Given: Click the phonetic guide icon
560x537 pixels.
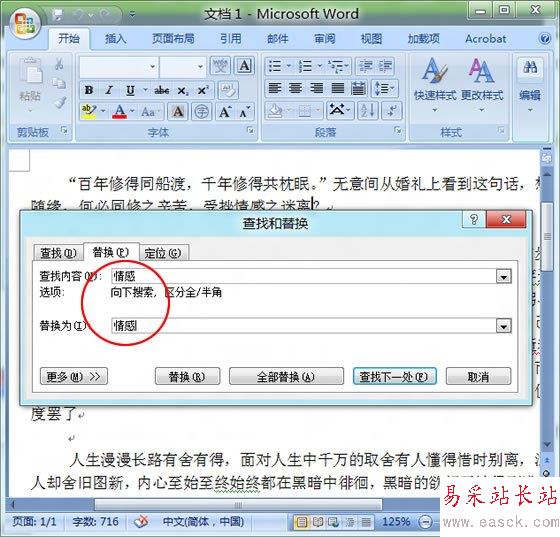Looking at the screenshot, I should (220, 66).
